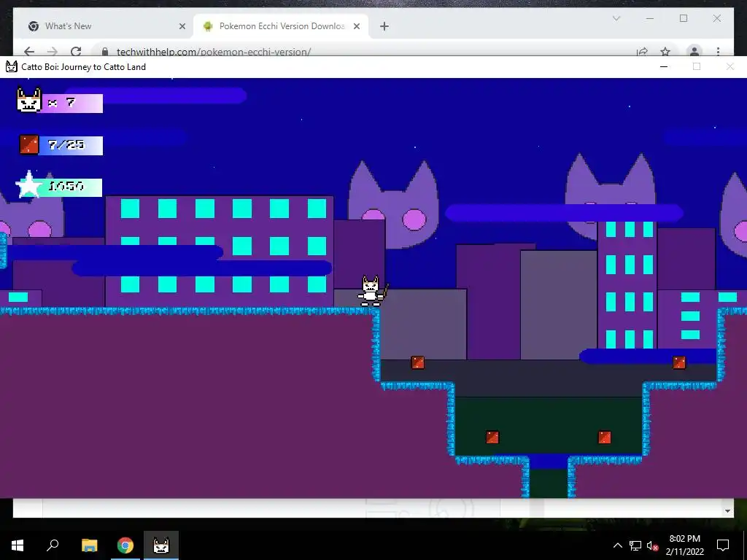Reload the page in Chrome
The width and height of the screenshot is (747, 560).
(76, 52)
